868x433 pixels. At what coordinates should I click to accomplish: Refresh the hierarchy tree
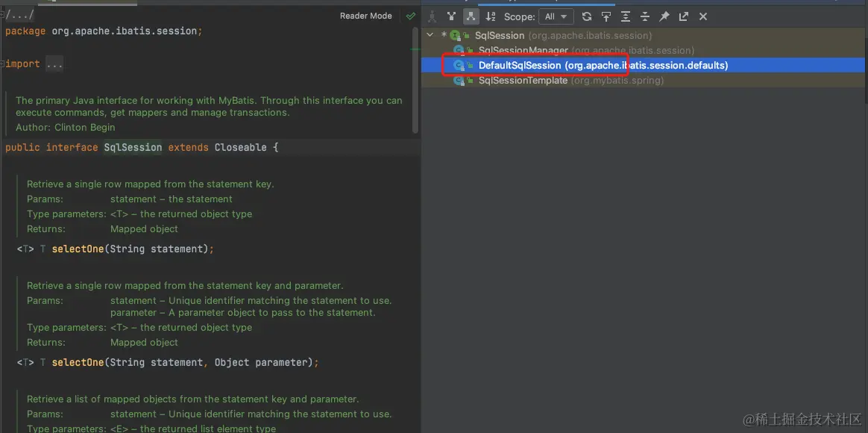(587, 16)
